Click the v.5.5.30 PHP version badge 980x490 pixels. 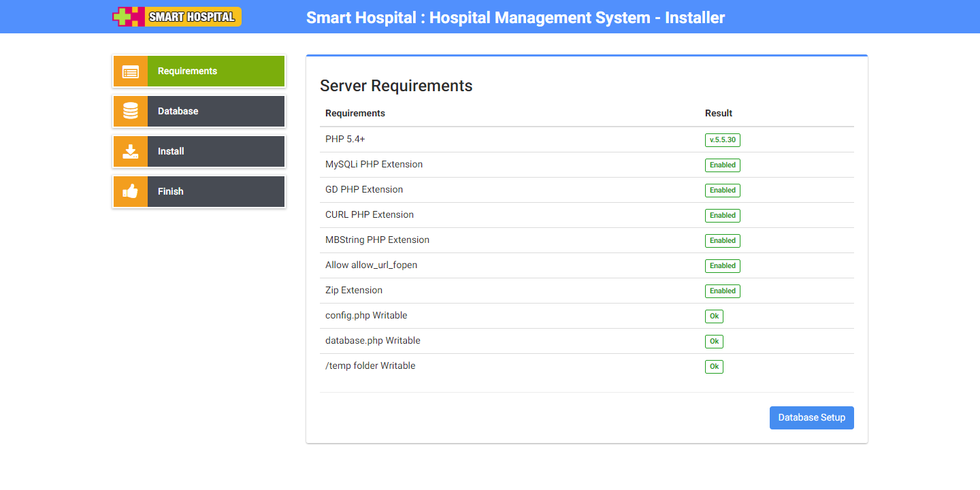(x=722, y=140)
